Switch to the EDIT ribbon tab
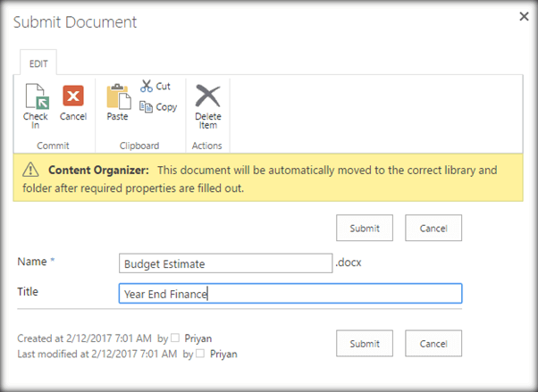The width and height of the screenshot is (538, 392). 39,64
